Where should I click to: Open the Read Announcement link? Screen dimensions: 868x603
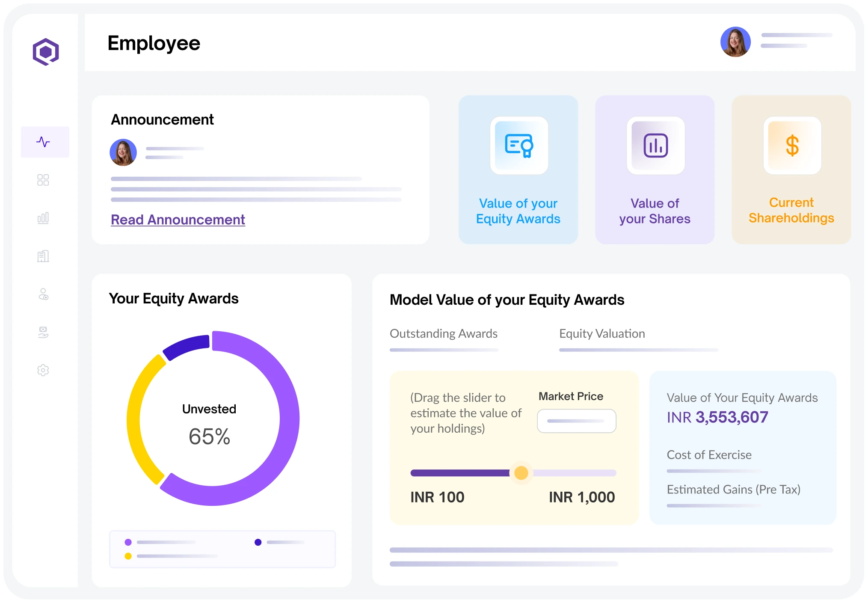[x=178, y=220]
